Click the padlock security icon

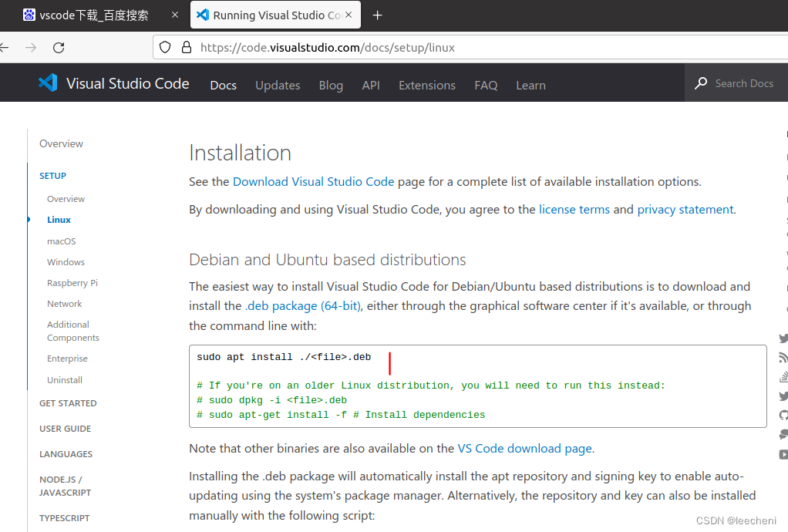click(x=186, y=47)
